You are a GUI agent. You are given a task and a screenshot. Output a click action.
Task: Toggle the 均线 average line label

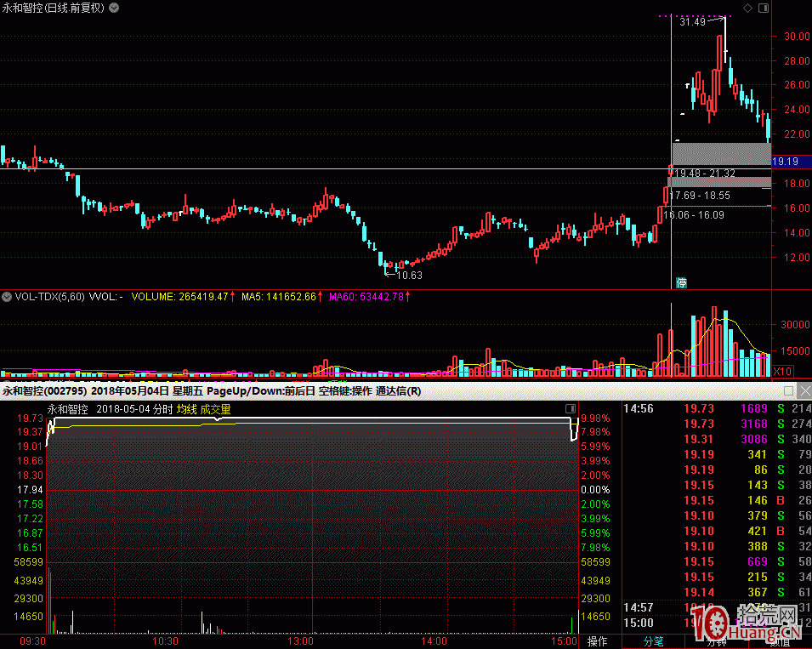[x=186, y=409]
